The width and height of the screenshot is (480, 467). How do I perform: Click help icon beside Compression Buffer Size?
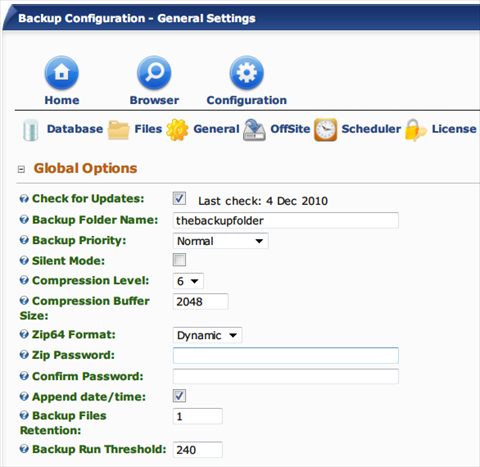coord(24,301)
